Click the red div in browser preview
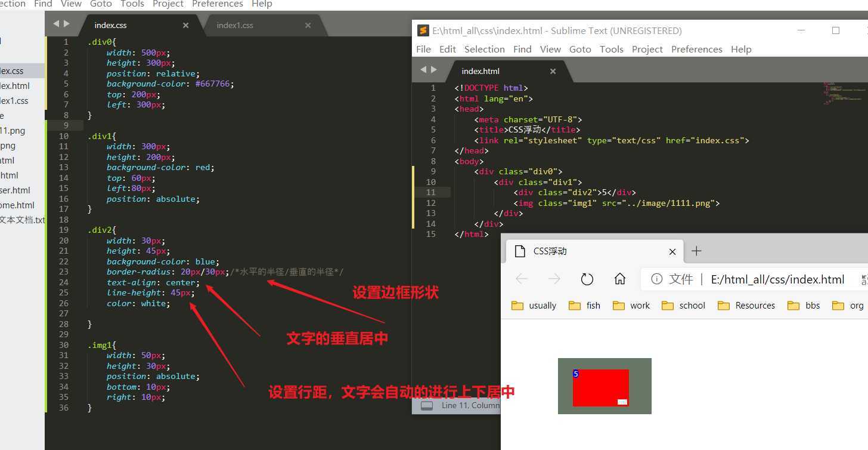 (x=601, y=388)
